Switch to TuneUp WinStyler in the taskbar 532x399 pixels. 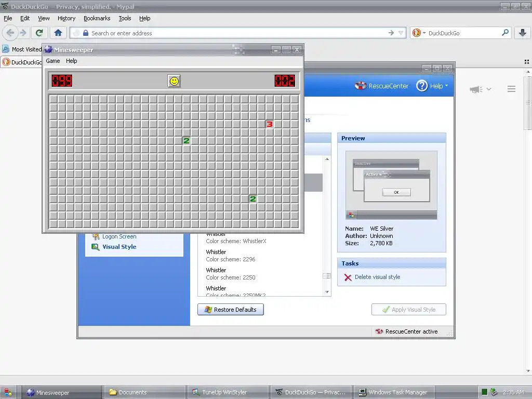(x=228, y=393)
